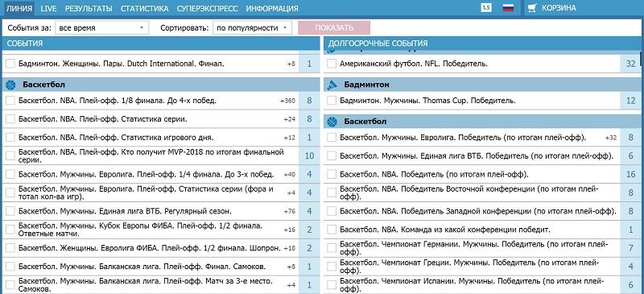Tick NBA Команда из какой конференции checkbox
The image size is (644, 294).
tap(332, 230)
